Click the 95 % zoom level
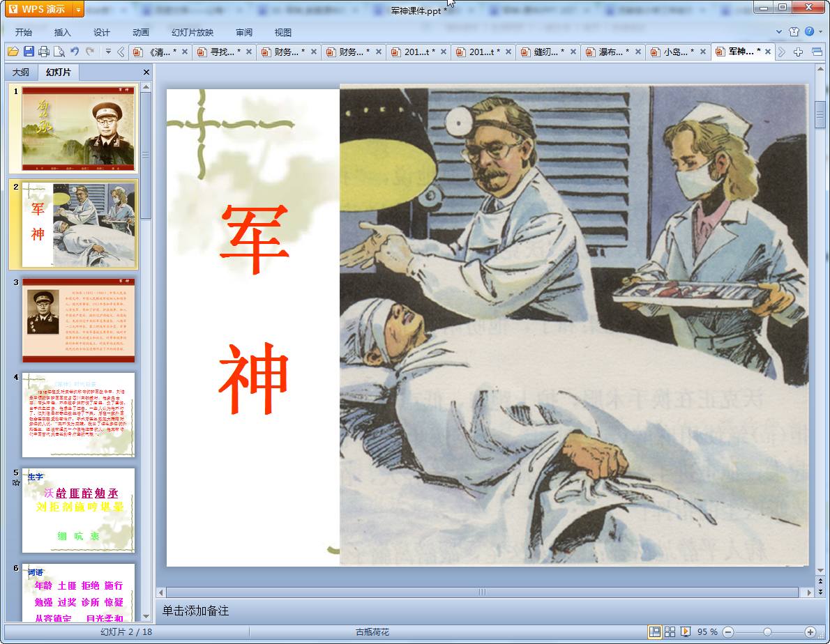The height and width of the screenshot is (644, 830). point(707,632)
